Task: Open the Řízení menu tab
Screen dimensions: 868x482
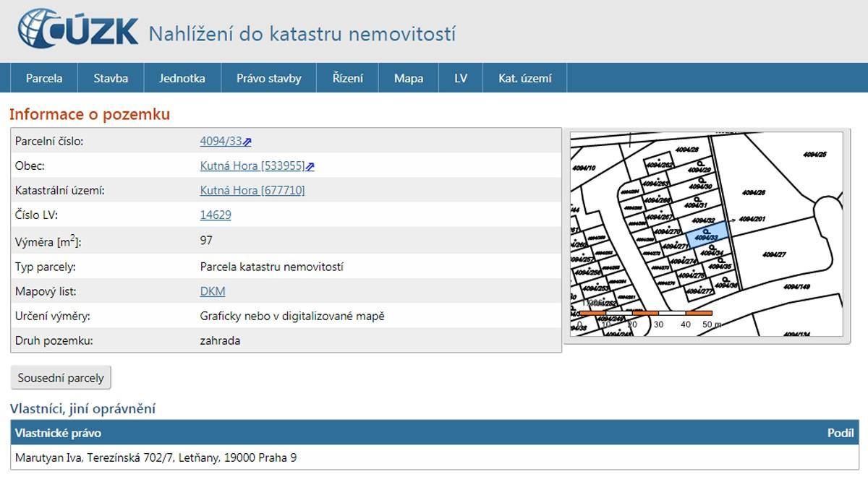Action: pyautogui.click(x=347, y=78)
